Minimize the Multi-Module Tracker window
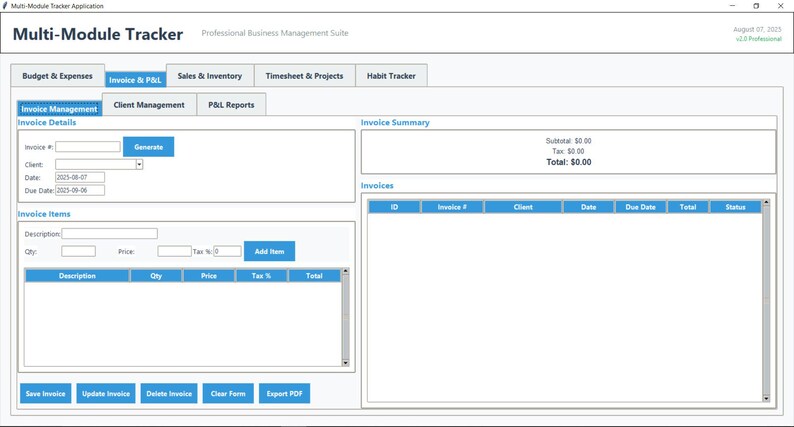The width and height of the screenshot is (794, 427). click(x=732, y=6)
